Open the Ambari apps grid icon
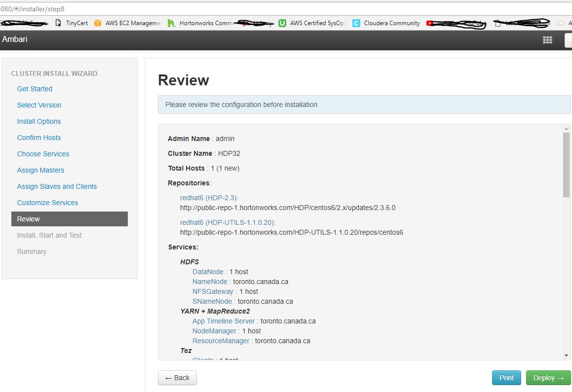Screen dimensions: 572x392 tap(547, 40)
